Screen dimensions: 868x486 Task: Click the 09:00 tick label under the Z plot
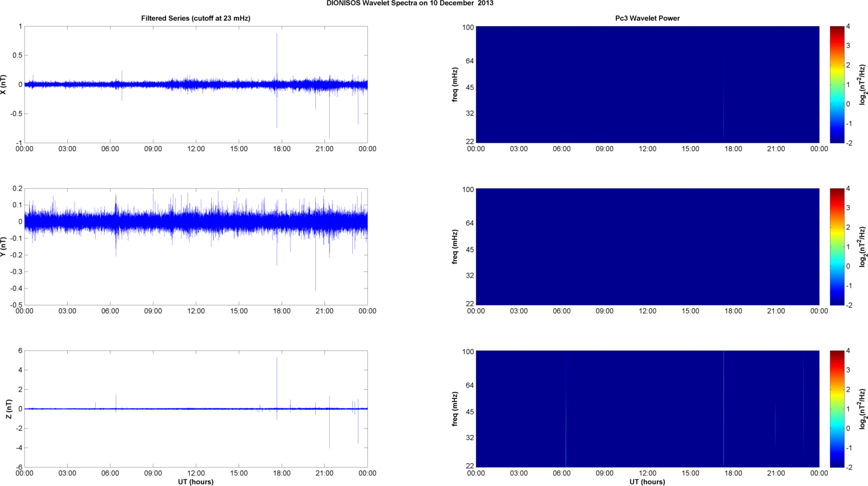[153, 473]
